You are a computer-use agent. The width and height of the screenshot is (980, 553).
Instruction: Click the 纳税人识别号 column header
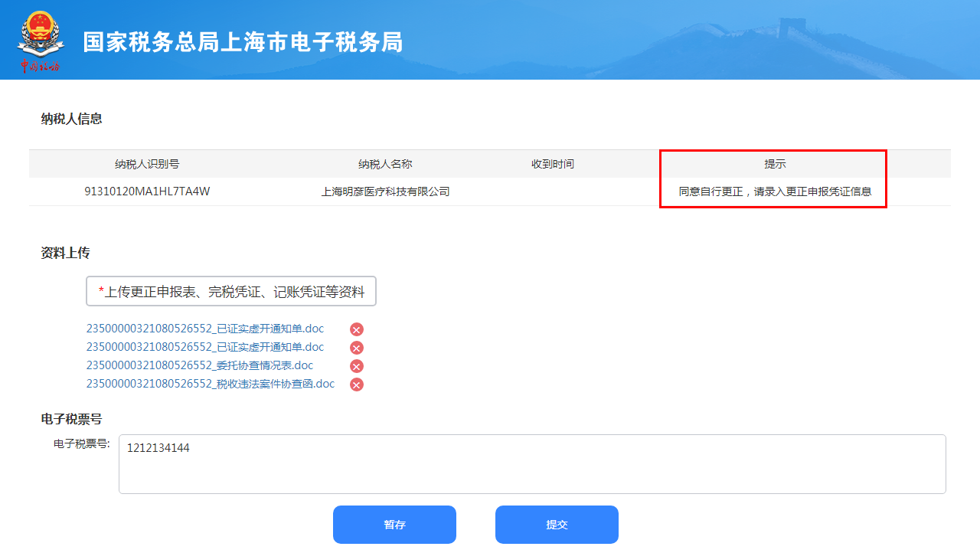pos(147,164)
